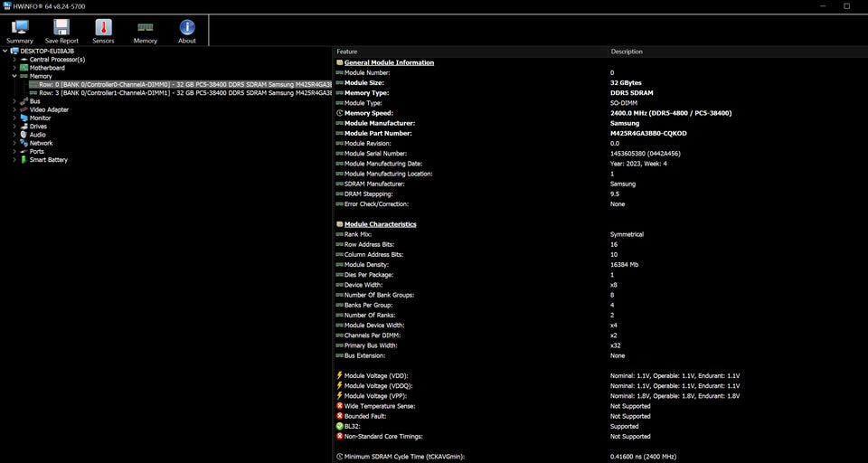Viewport: 868px width, 463px height.
Task: Select Network in the tree
Action: [41, 143]
